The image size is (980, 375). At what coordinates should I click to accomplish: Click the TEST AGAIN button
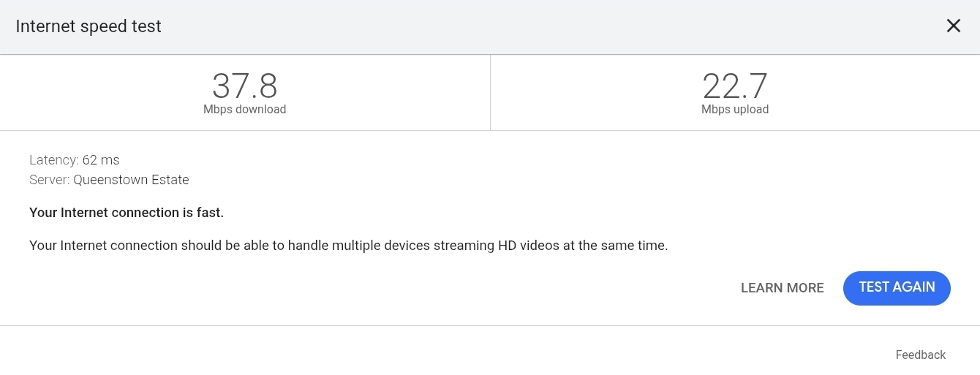[897, 288]
